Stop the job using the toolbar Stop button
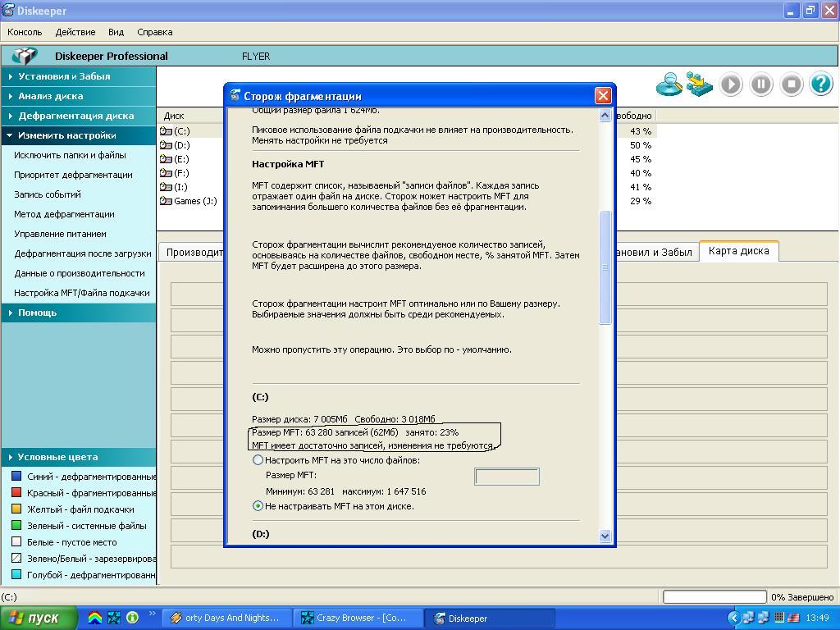 (x=792, y=84)
